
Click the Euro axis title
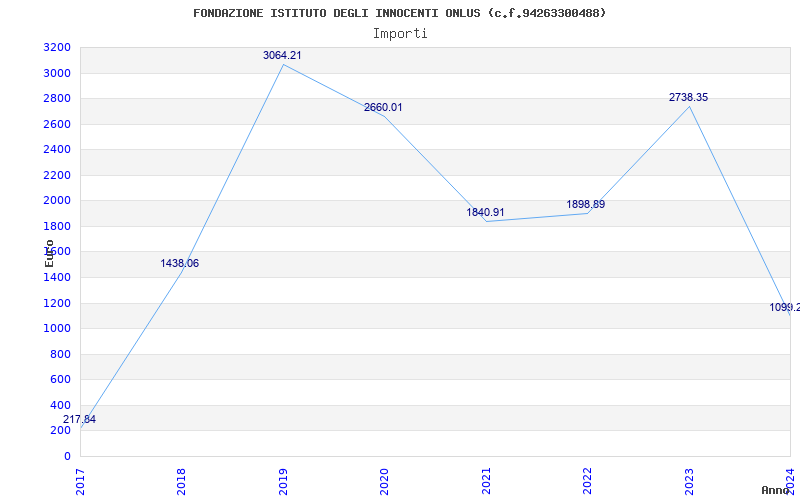pos(49,253)
